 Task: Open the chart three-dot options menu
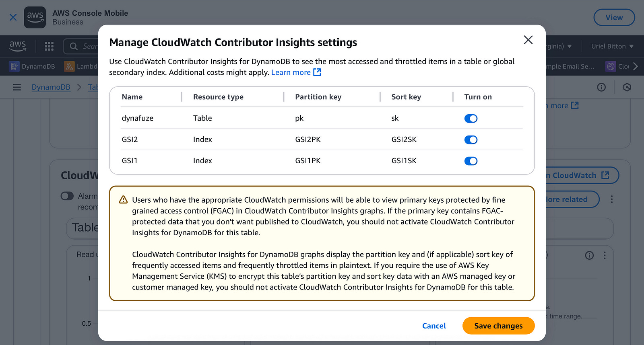coord(605,255)
